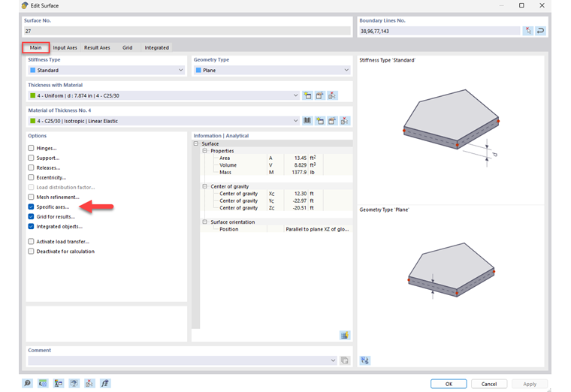Image resolution: width=571 pixels, height=392 pixels.
Task: Enable Mesh refinement option
Action: point(31,197)
